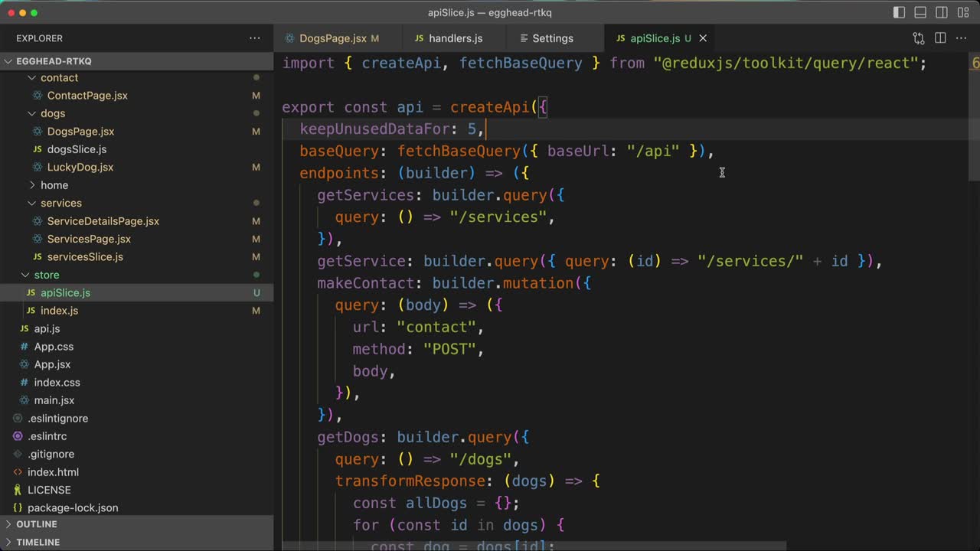Image resolution: width=980 pixels, height=551 pixels.
Task: Open the Customize Layout menu
Action: coord(963,12)
